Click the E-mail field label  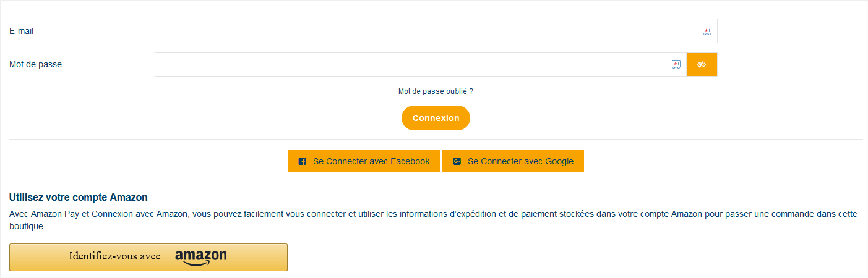pos(22,31)
